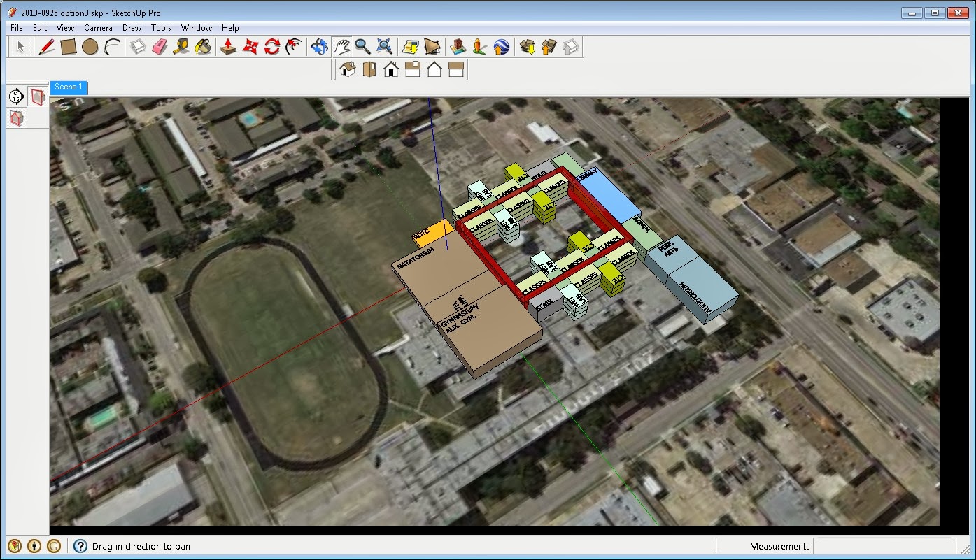
Task: Open the Camera menu
Action: (97, 27)
